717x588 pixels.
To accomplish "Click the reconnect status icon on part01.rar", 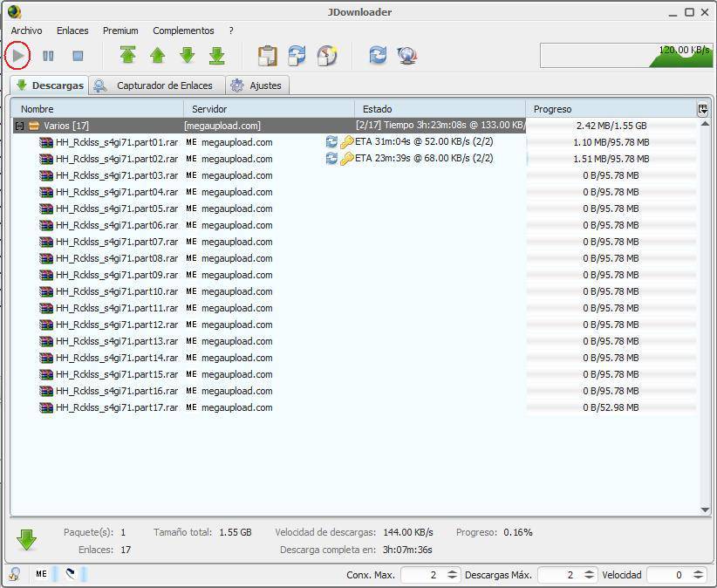I will (331, 141).
